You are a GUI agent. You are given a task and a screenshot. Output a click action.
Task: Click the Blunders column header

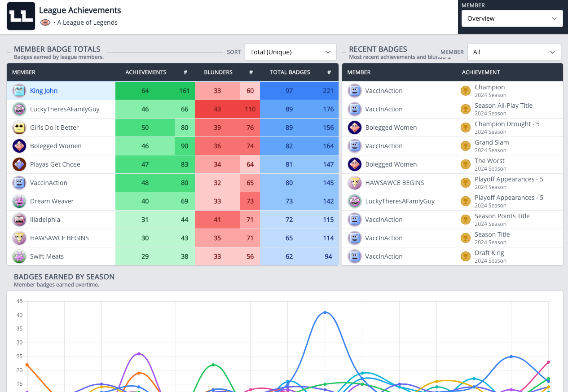(x=218, y=72)
